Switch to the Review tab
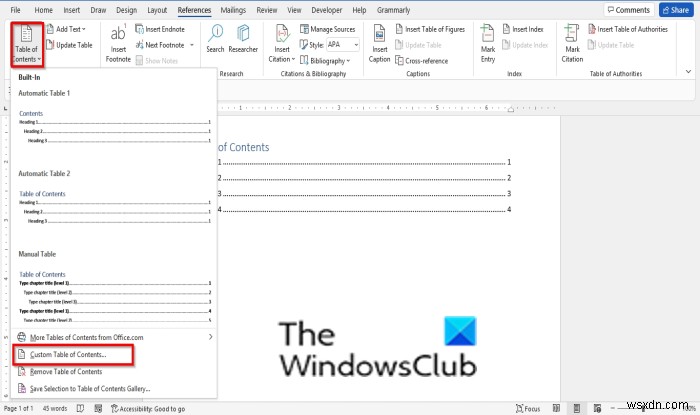This screenshot has height=415, width=700. pyautogui.click(x=267, y=10)
